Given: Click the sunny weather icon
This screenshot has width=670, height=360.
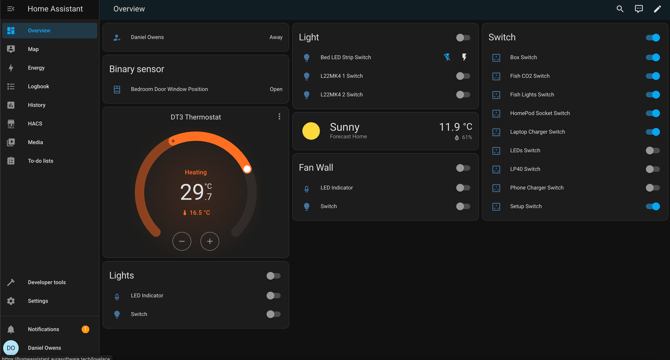Looking at the screenshot, I should pos(311,131).
